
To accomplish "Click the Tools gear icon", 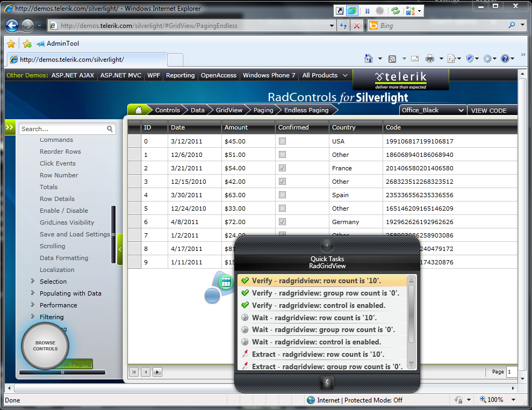I will (x=487, y=59).
